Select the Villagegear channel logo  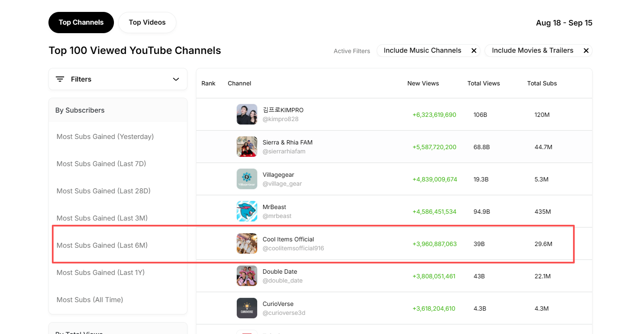(247, 179)
